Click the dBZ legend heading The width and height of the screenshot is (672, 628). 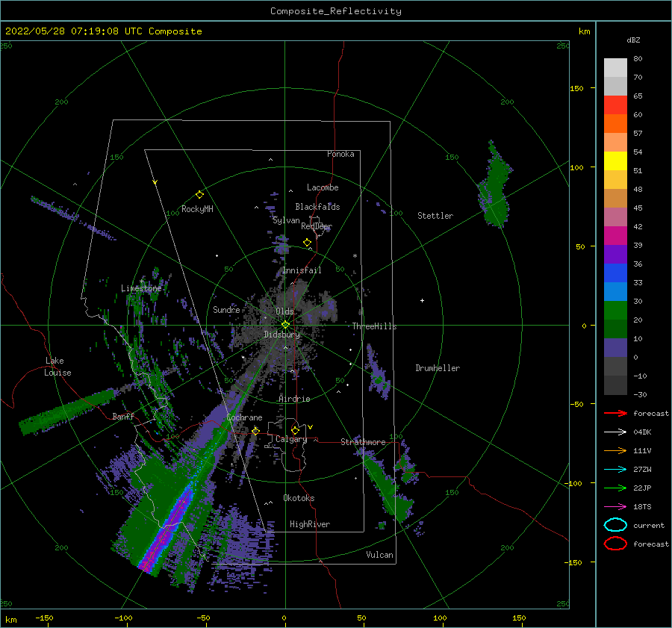633,40
